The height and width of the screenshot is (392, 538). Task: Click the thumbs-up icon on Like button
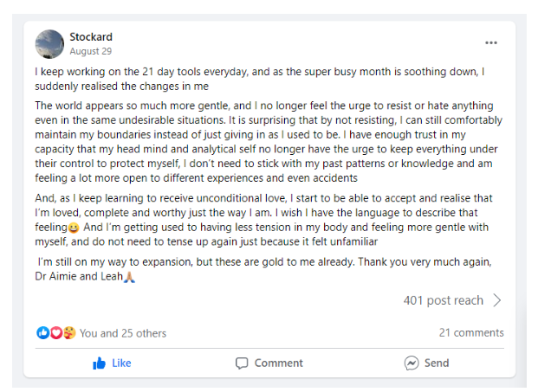[x=100, y=363]
